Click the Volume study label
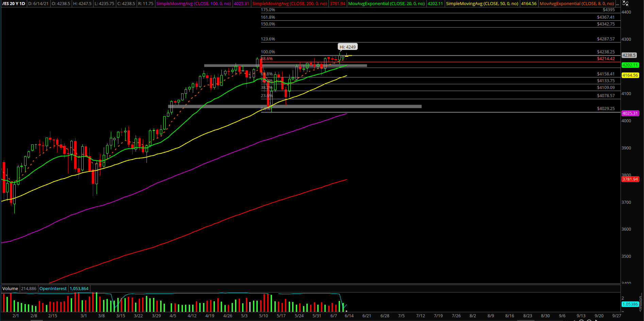 pyautogui.click(x=10, y=289)
